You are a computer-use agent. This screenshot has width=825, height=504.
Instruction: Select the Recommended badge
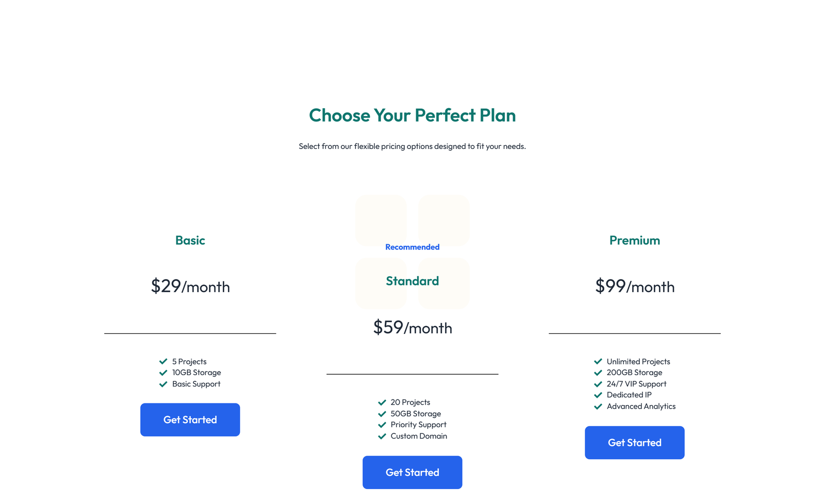point(412,247)
